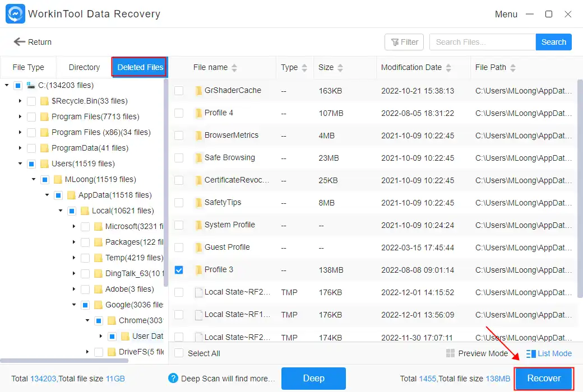Open the Filter button

point(404,42)
